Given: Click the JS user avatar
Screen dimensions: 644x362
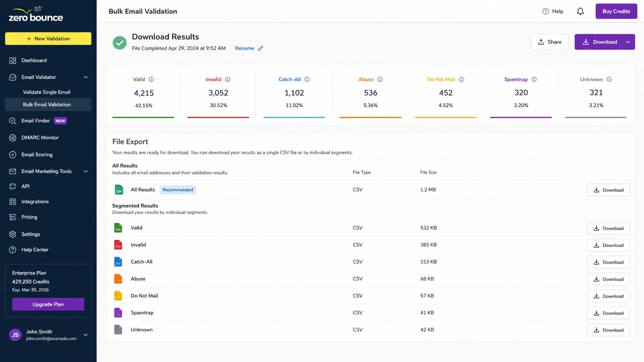Looking at the screenshot, I should tap(15, 335).
